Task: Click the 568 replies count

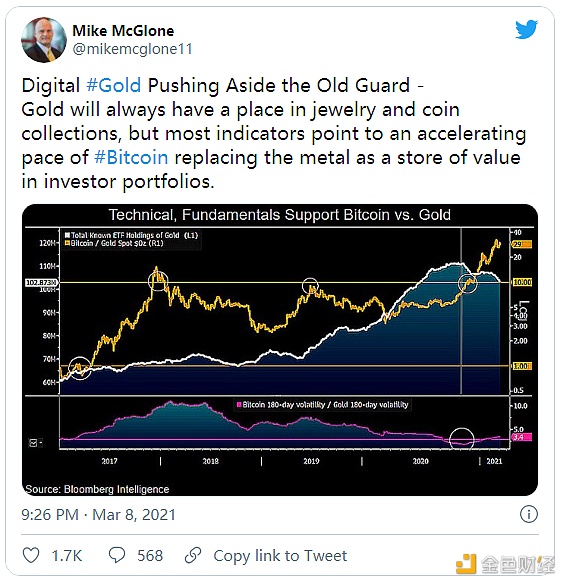Action: 150,556
